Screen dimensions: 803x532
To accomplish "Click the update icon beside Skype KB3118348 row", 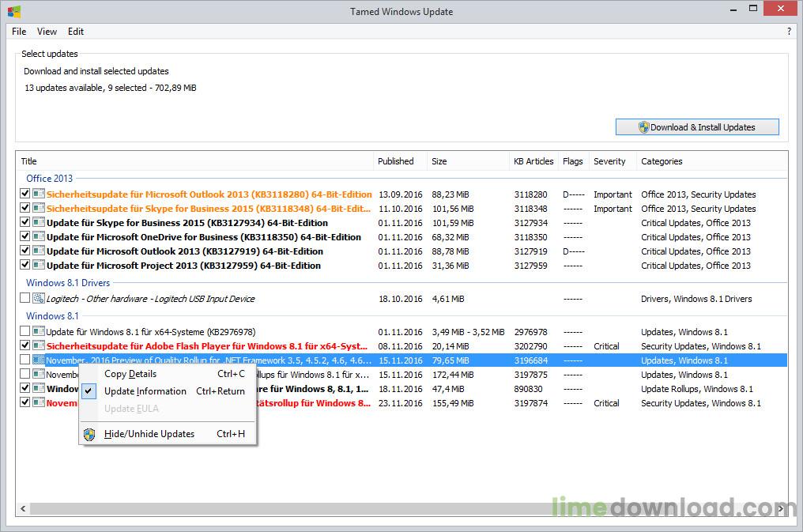I will (x=39, y=209).
